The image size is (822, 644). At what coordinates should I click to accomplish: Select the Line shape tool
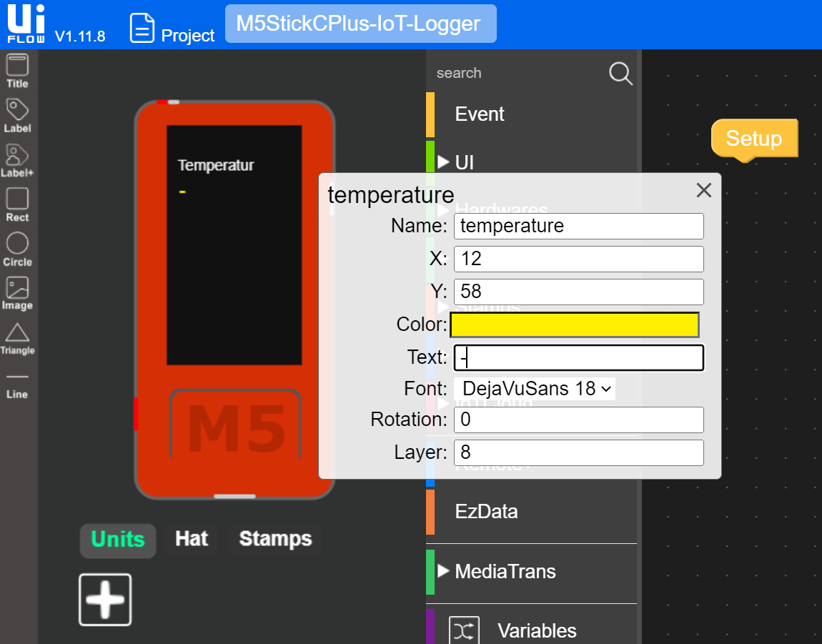tap(17, 385)
